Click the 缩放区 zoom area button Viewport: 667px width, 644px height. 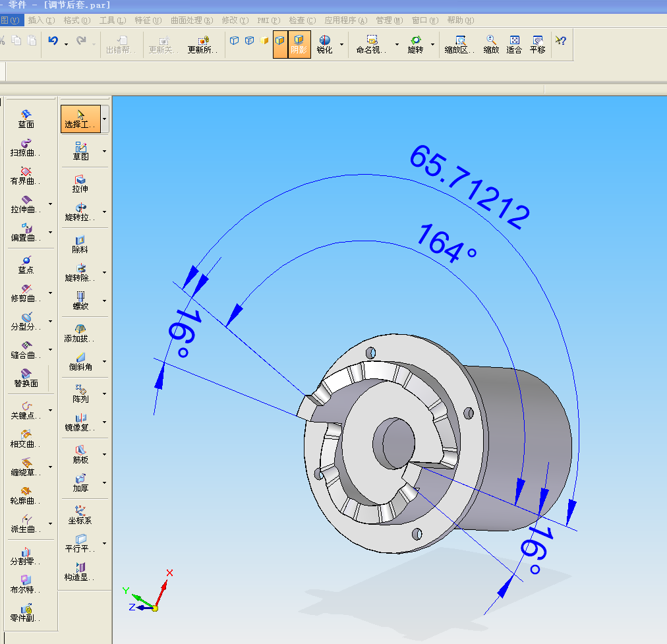tap(459, 44)
